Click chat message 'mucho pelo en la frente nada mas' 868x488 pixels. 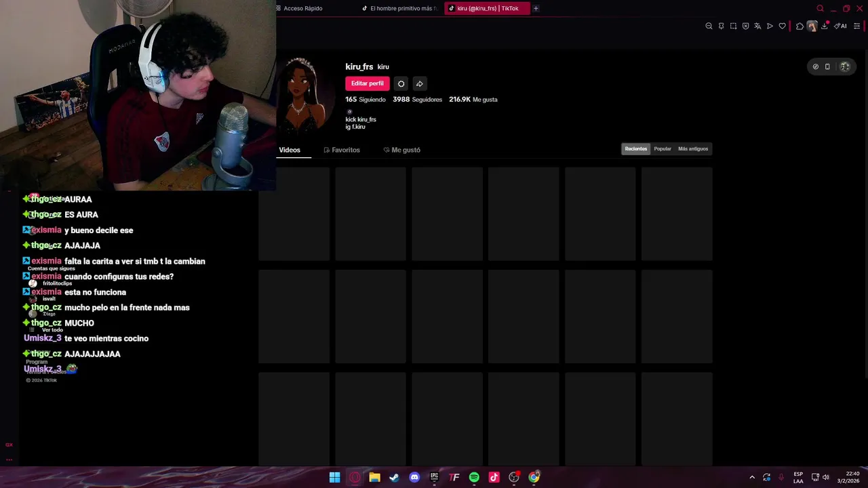coord(127,308)
